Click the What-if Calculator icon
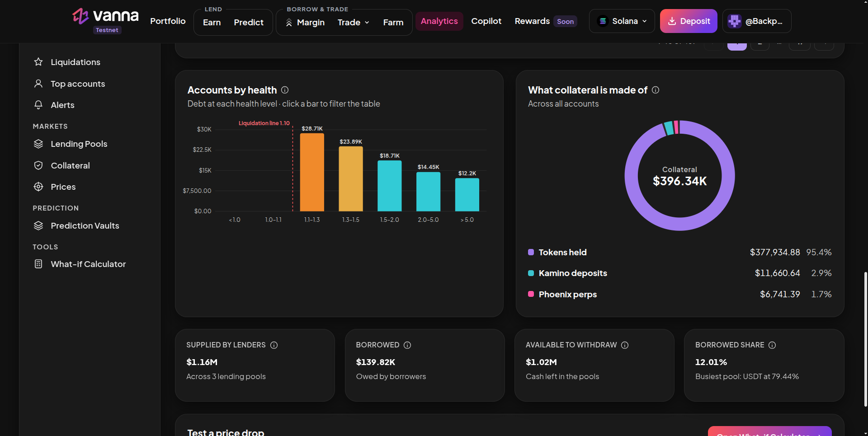The image size is (868, 436). click(x=38, y=264)
